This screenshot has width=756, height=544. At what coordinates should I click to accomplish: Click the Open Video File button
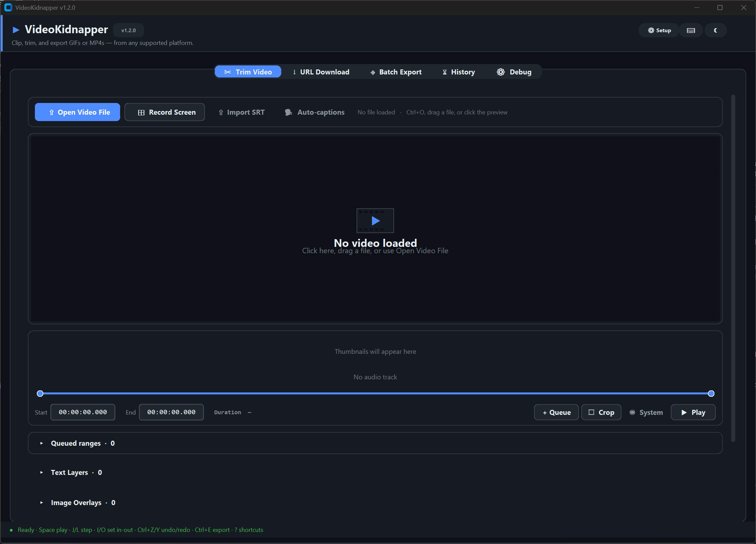click(x=77, y=112)
